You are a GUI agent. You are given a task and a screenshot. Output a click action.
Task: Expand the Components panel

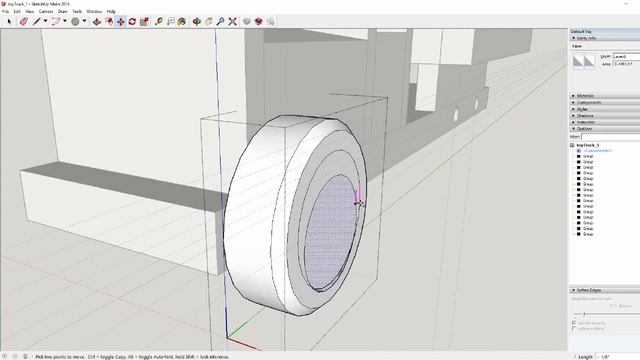(573, 102)
